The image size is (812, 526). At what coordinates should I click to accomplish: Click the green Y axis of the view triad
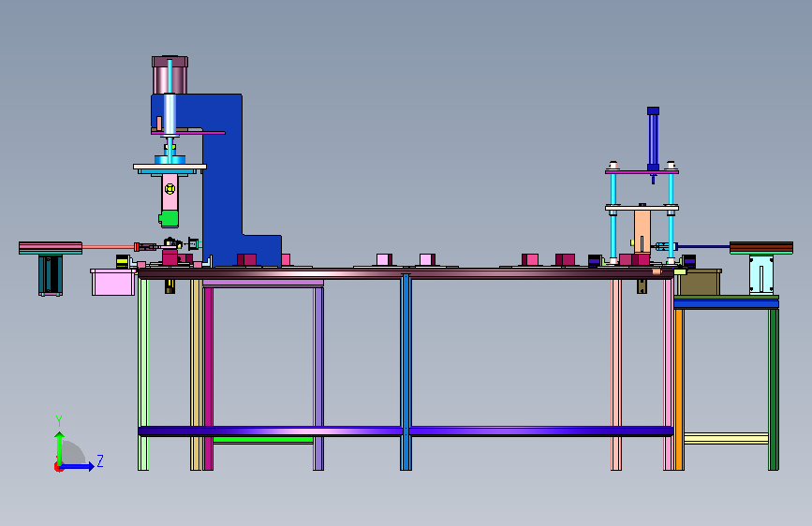[60, 448]
